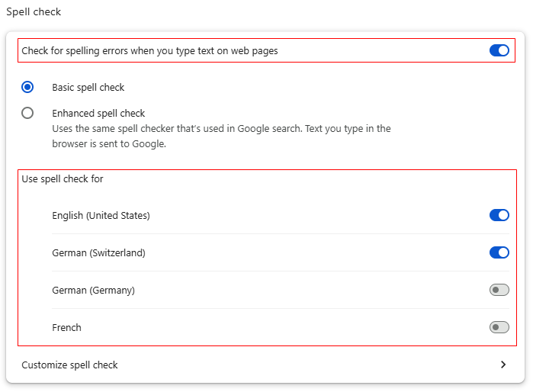The height and width of the screenshot is (392, 533).
Task: Click the English (United States) language label
Action: (101, 215)
